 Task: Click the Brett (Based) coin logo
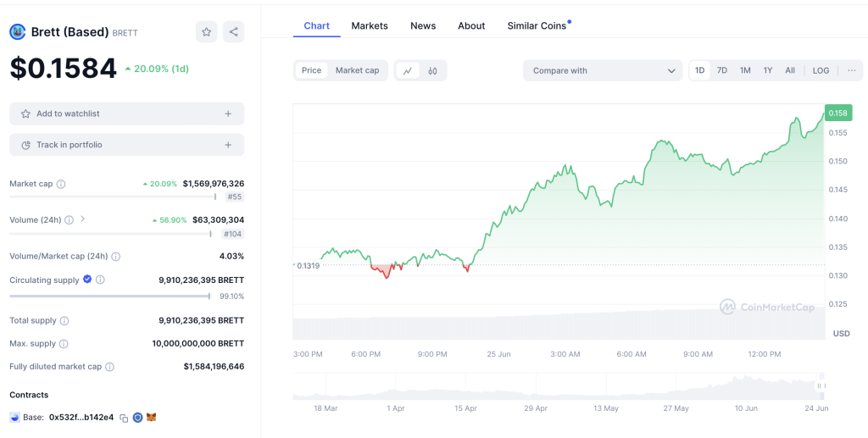pyautogui.click(x=18, y=32)
